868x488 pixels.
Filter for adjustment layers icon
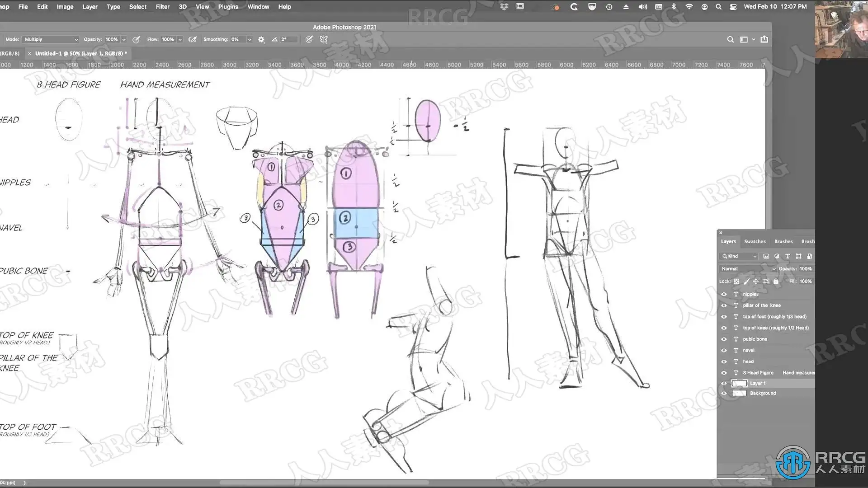point(777,256)
